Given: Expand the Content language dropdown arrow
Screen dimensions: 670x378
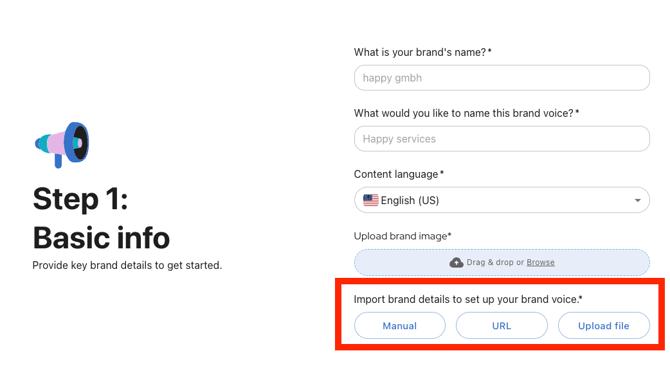Looking at the screenshot, I should click(638, 200).
